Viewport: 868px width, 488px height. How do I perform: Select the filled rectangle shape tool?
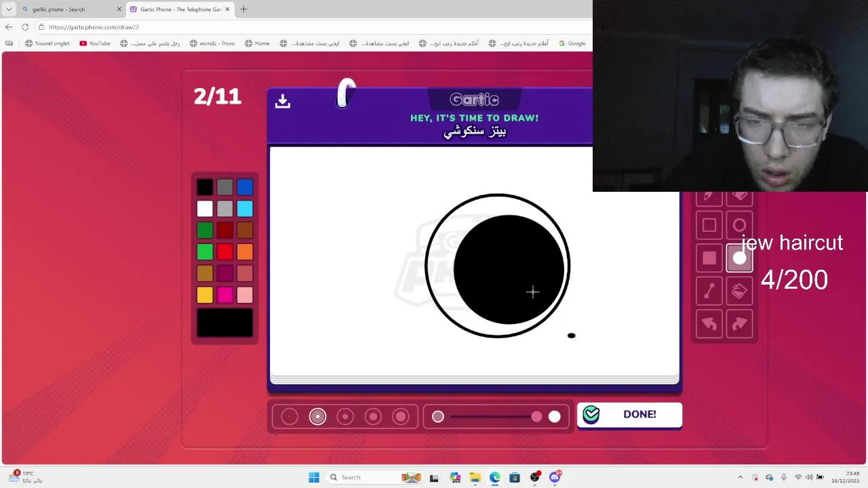(x=709, y=258)
